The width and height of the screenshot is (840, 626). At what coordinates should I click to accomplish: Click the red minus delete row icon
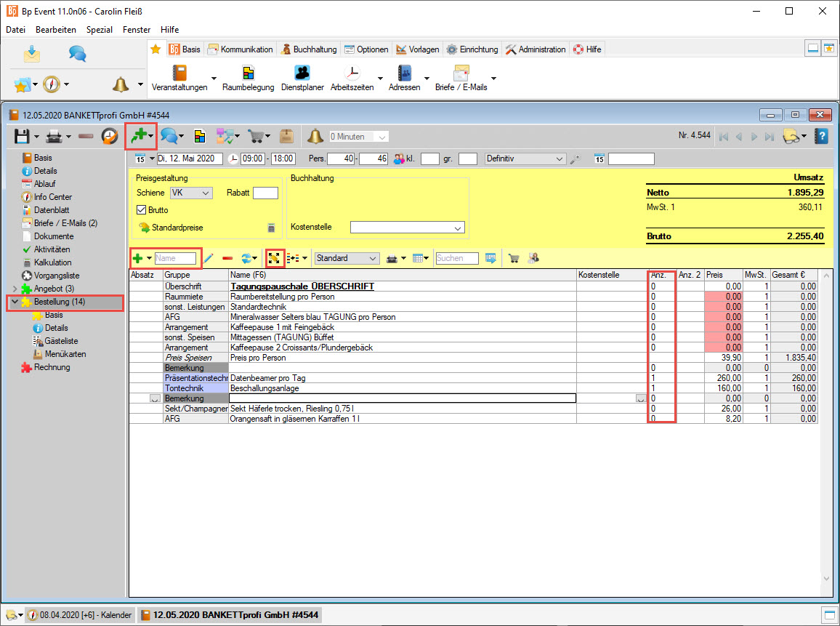point(227,258)
